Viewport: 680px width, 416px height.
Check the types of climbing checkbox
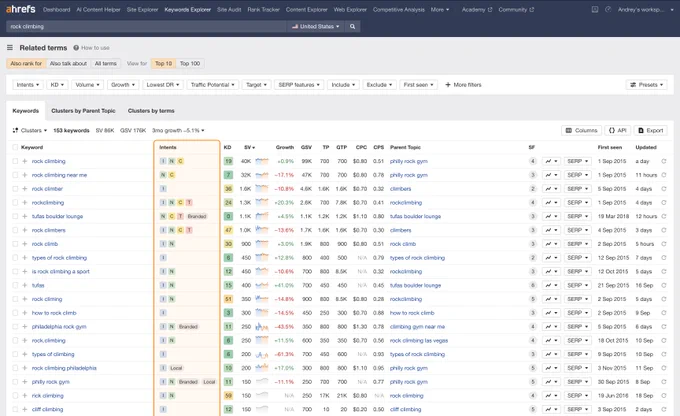pos(15,354)
